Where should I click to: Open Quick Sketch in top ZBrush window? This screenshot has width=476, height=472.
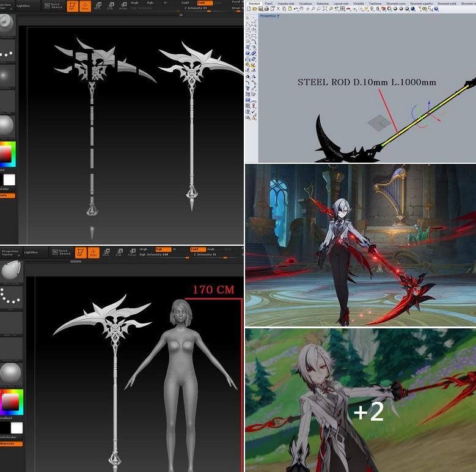coord(53,6)
